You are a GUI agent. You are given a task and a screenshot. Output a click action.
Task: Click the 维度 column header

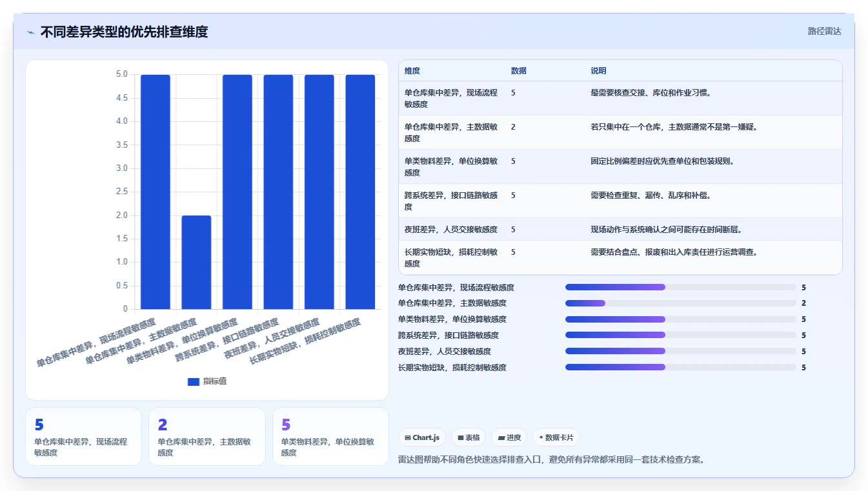pos(412,71)
